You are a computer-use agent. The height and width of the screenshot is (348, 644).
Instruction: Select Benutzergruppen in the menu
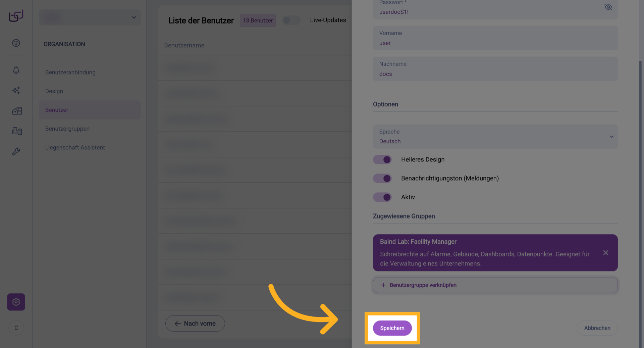67,129
